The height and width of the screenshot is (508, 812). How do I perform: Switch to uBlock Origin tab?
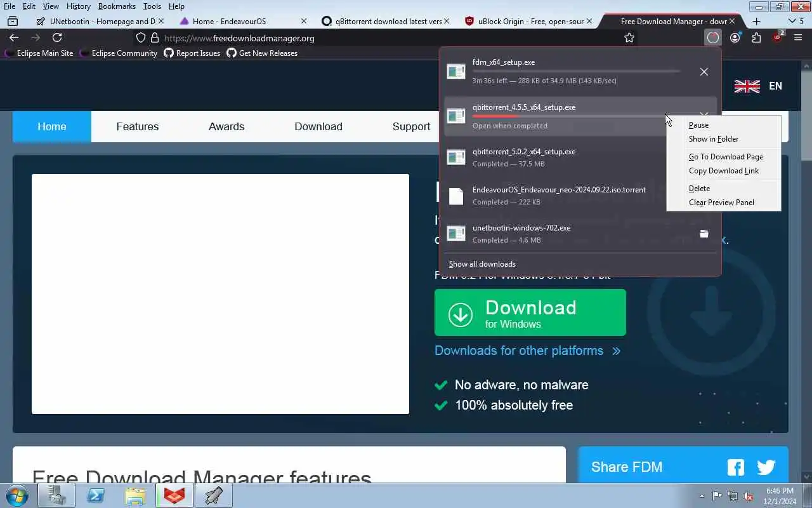pyautogui.click(x=527, y=21)
